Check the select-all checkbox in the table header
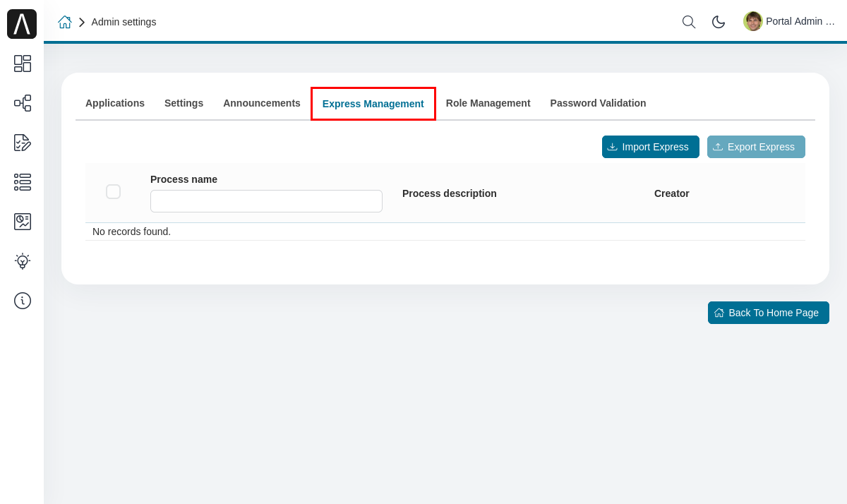The height and width of the screenshot is (504, 847). (x=113, y=191)
